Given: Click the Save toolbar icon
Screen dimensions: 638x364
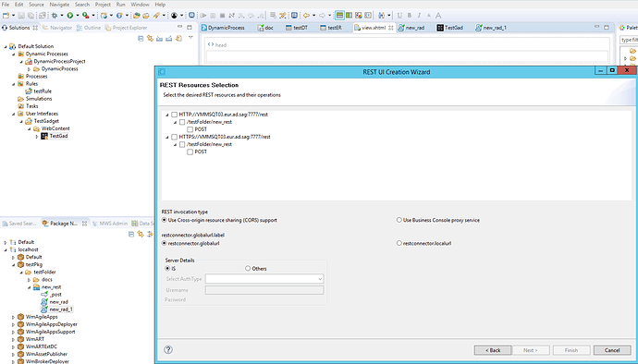Looking at the screenshot, I should 21,16.
